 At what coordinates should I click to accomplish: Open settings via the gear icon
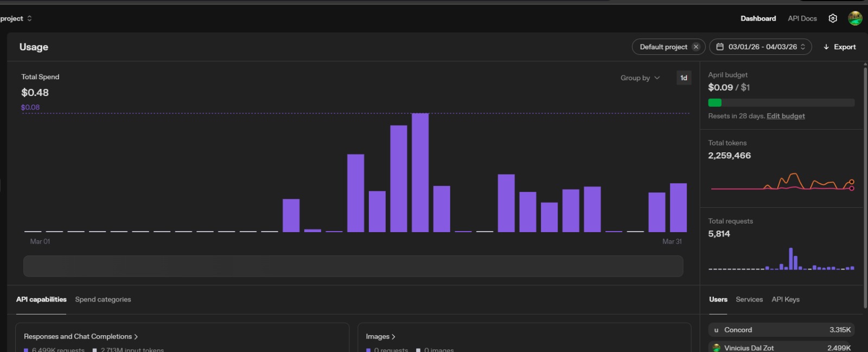[833, 18]
